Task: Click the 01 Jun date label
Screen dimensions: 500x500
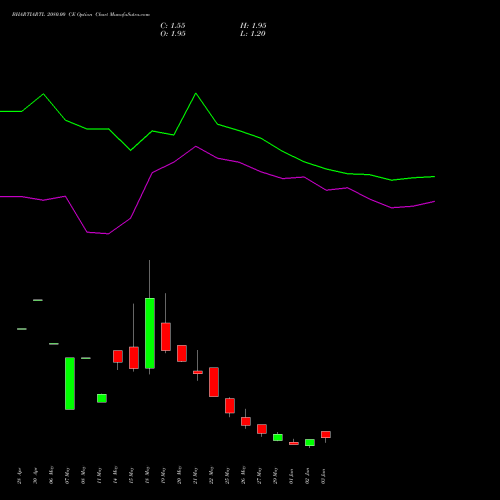Action: point(291,476)
